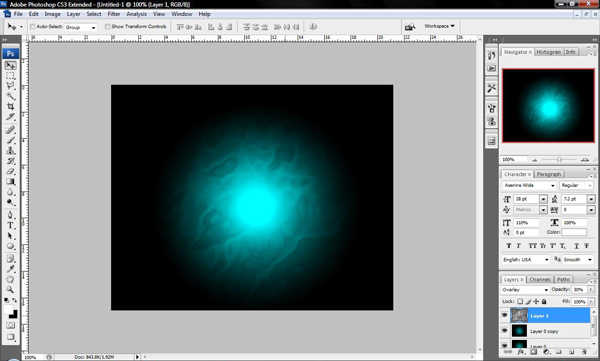Viewport: 600px width, 361px height.
Task: Enable Show Transform Controls checkbox
Action: point(108,26)
